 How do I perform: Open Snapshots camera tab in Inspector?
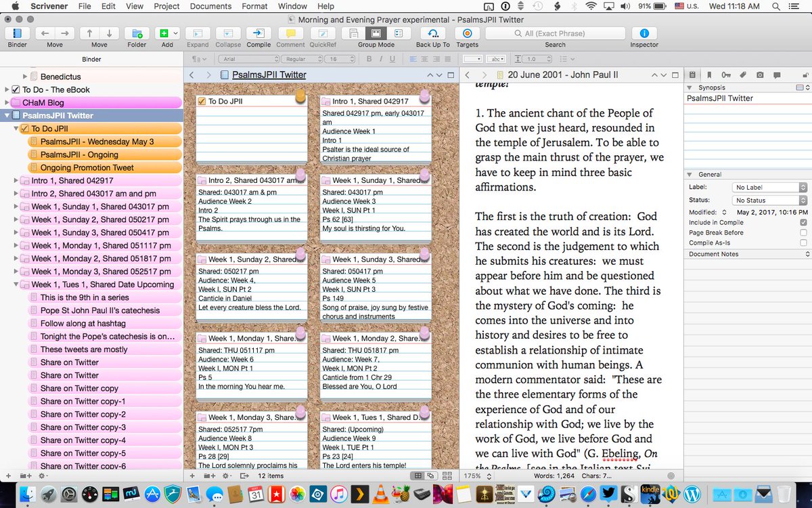(x=760, y=75)
